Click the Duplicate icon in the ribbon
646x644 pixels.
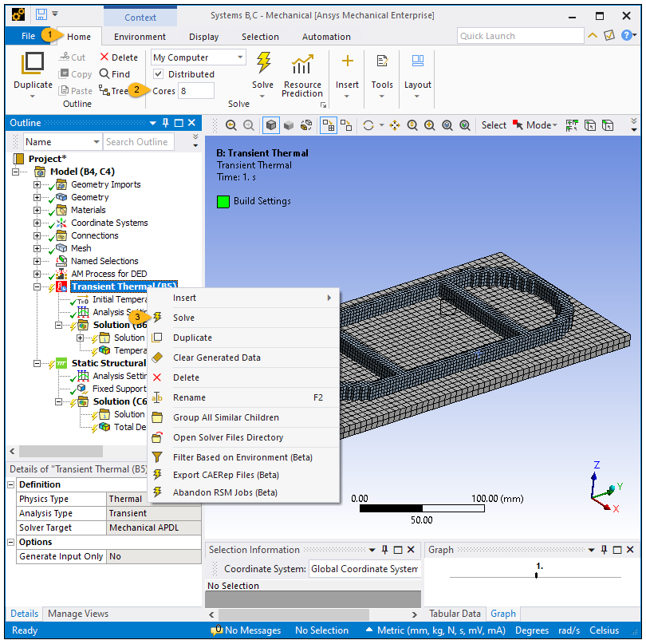click(33, 63)
